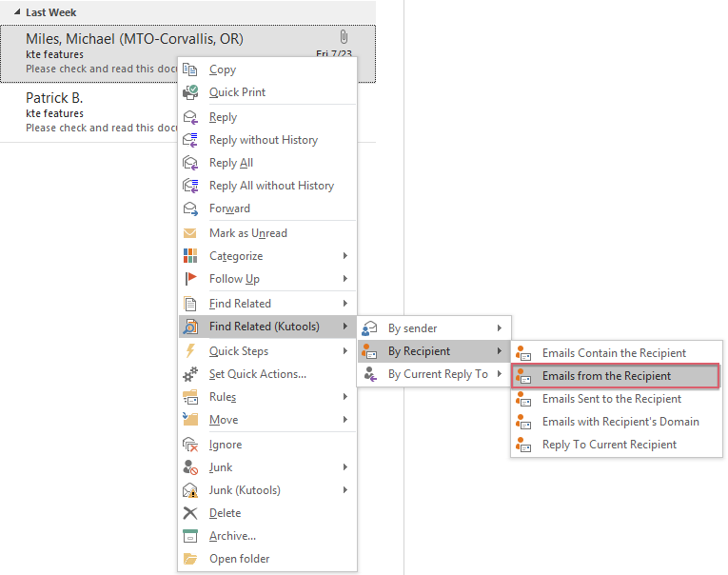This screenshot has width=728, height=575.
Task: Select Emails Contain the Recipient
Action: click(x=617, y=353)
